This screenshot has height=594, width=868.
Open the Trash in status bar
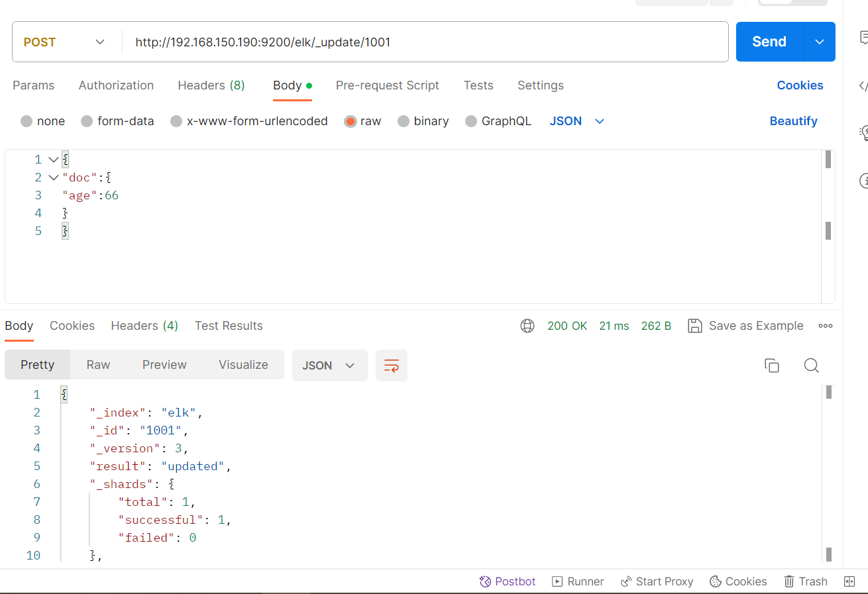[806, 581]
